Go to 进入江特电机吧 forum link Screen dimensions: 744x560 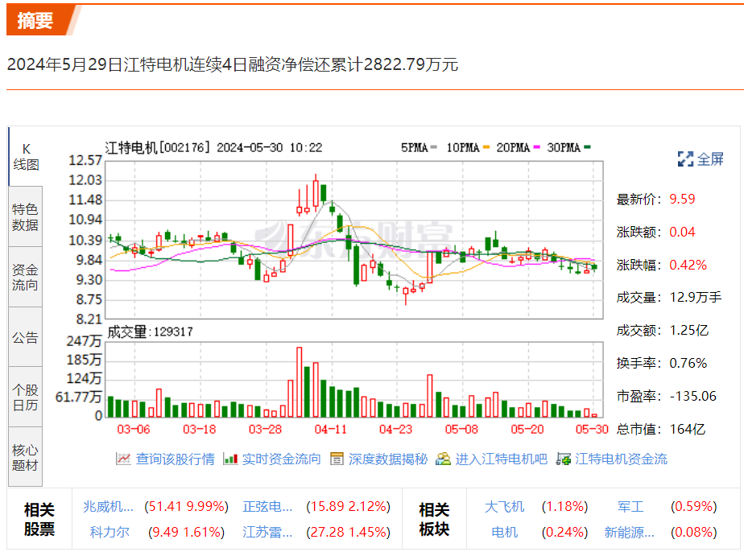(502, 459)
